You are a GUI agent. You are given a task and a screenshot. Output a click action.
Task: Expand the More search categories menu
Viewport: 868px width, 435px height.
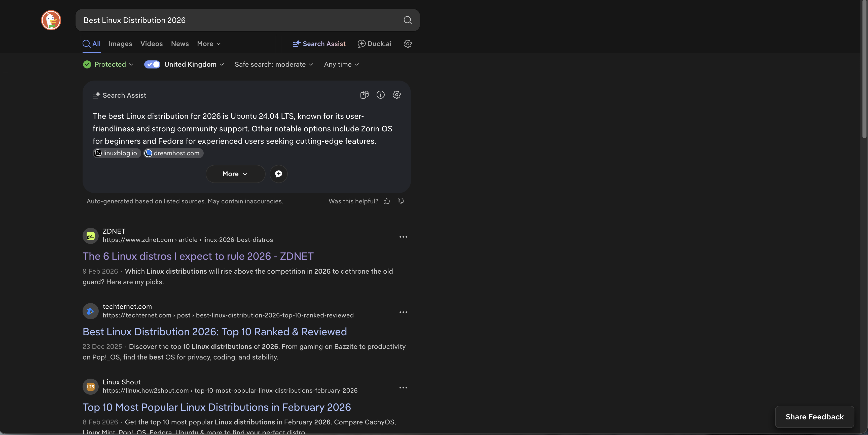click(209, 44)
